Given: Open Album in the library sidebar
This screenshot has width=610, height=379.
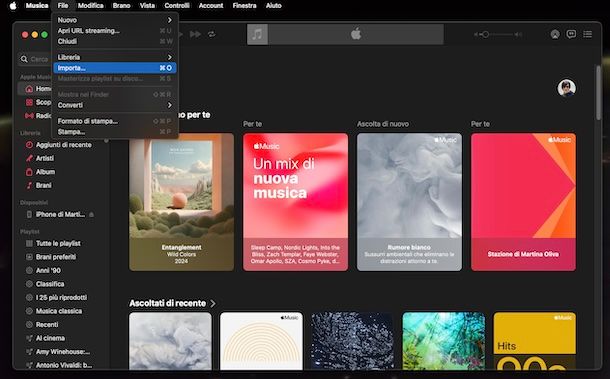Looking at the screenshot, I should tap(63, 172).
